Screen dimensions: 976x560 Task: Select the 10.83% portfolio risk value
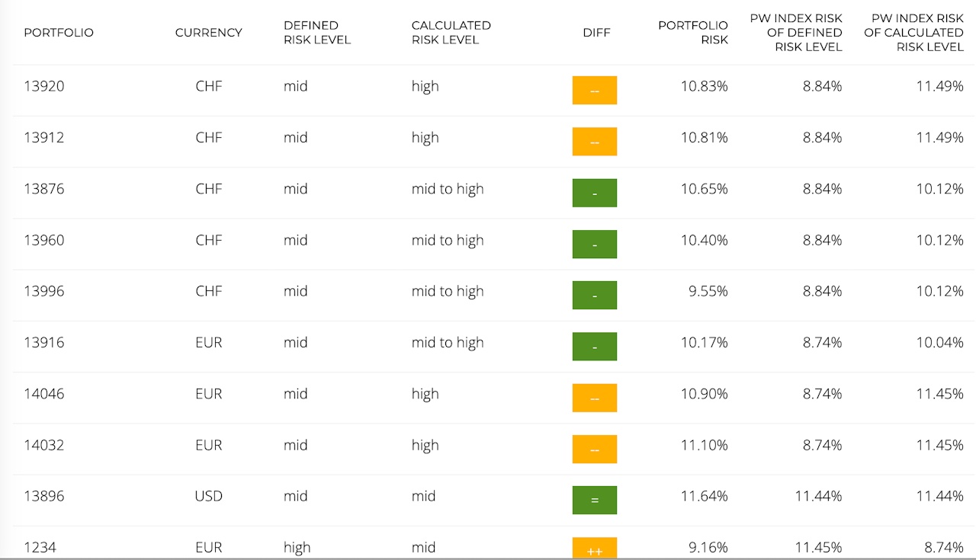coord(704,86)
